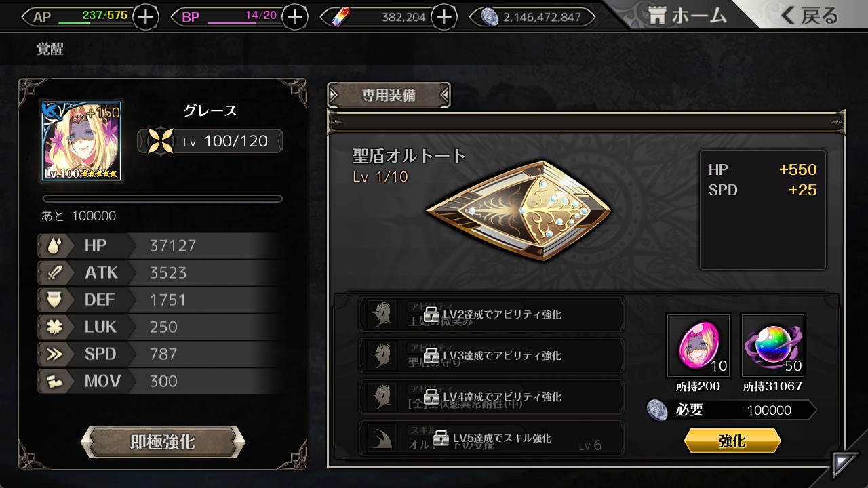The image size is (868, 488).
Task: Tap the awakening flower level icon
Action: click(x=160, y=141)
